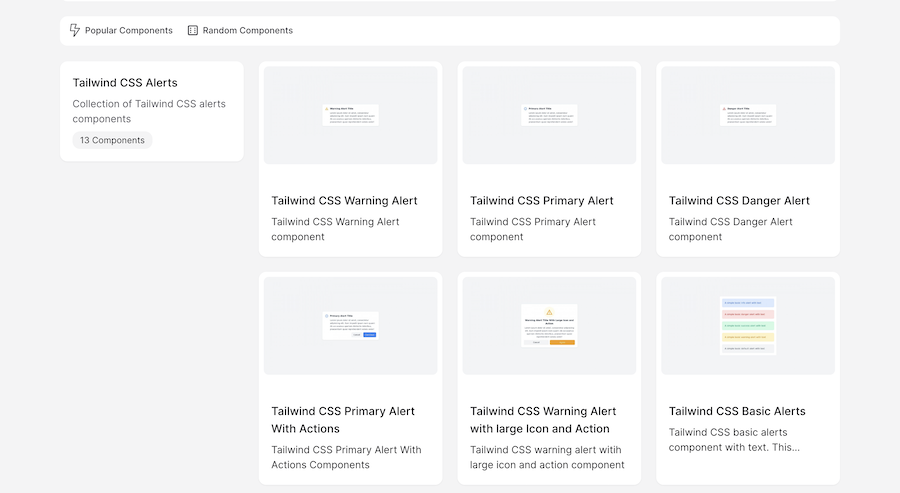Click the Tailwind CSS Danger Alert title
This screenshot has width=900, height=493.
tap(739, 201)
